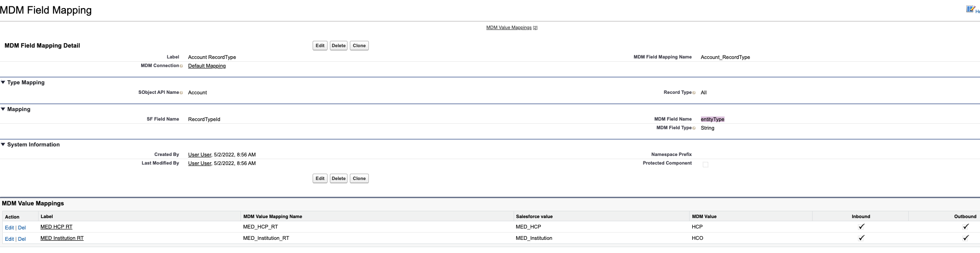This screenshot has width=980, height=253.
Task: Click the help icon beside Record Type
Action: (x=694, y=93)
